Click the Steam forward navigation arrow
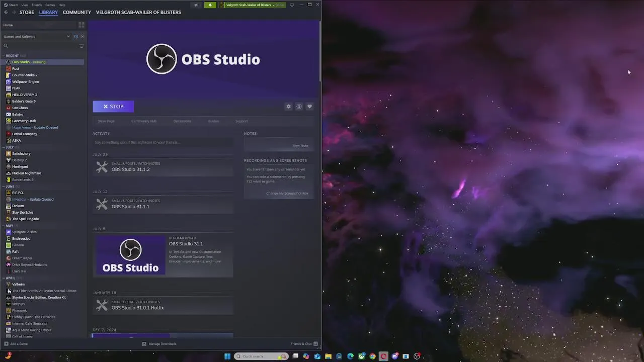644x362 pixels. point(13,12)
